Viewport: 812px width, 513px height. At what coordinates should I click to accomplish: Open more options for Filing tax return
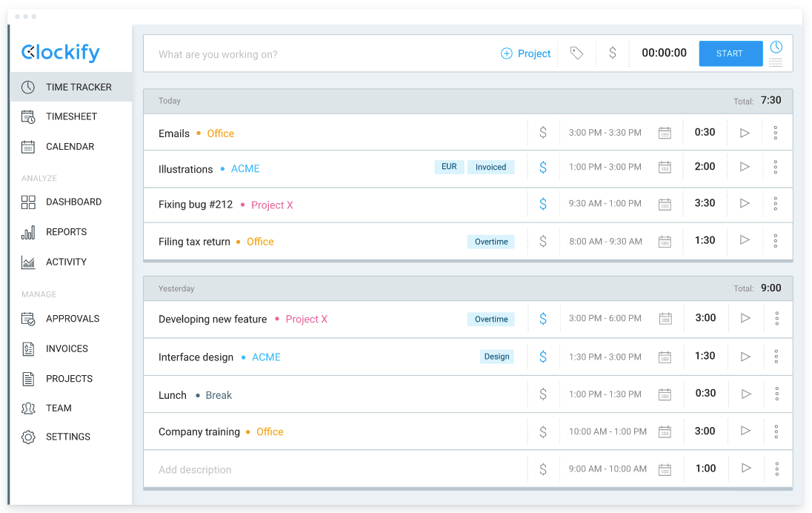point(775,241)
